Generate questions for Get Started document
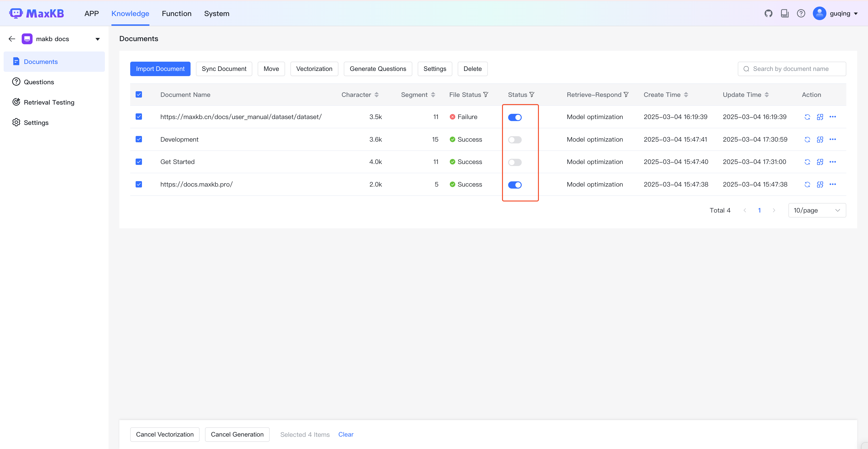Image resolution: width=868 pixels, height=449 pixels. point(820,162)
